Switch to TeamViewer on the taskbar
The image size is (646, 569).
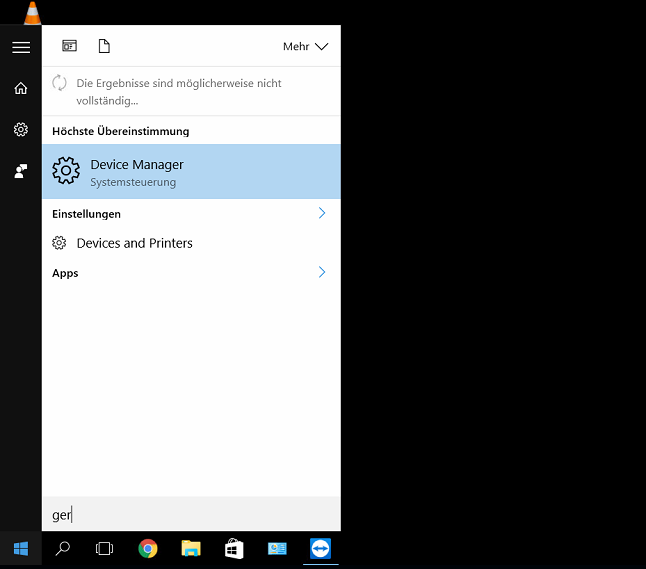(x=321, y=549)
